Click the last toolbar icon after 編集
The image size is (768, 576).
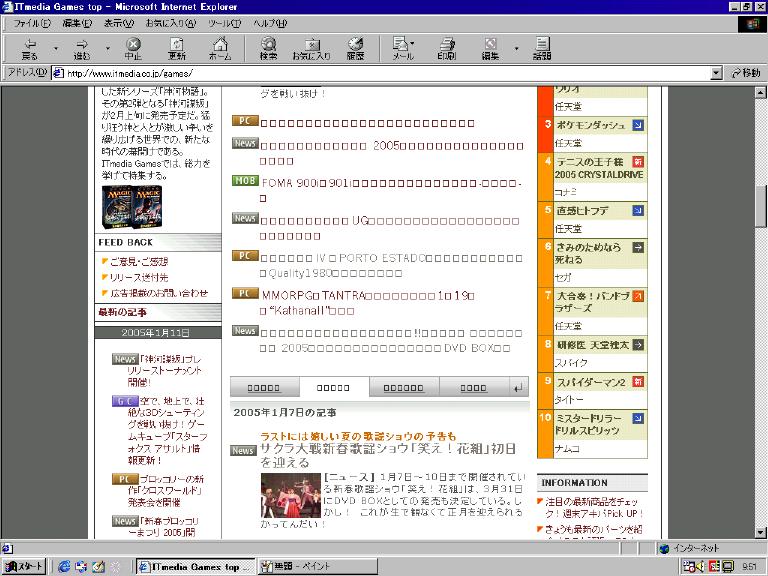[x=542, y=49]
